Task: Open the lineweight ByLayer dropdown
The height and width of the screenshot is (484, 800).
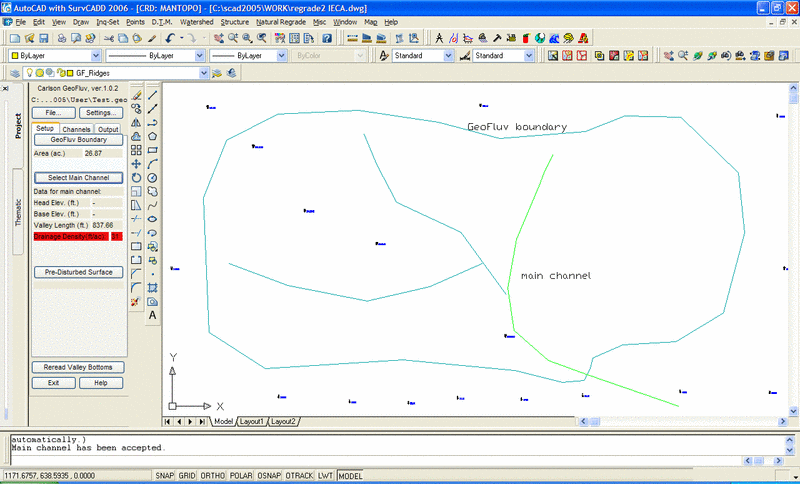Action: (282, 56)
